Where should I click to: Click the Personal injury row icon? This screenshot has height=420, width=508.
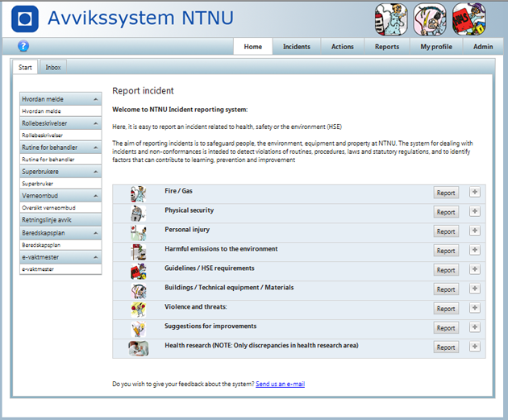(139, 233)
